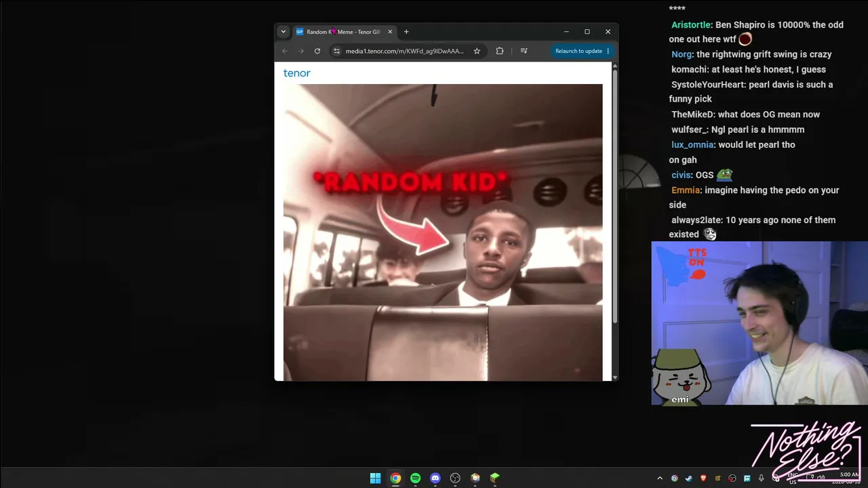This screenshot has width=868, height=488.
Task: Click the chat username wulfser_
Action: click(690, 129)
